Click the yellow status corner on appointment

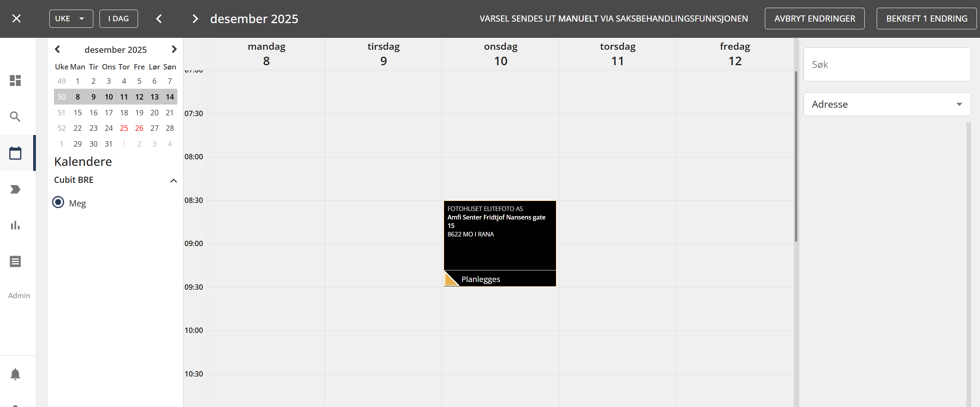(x=451, y=279)
